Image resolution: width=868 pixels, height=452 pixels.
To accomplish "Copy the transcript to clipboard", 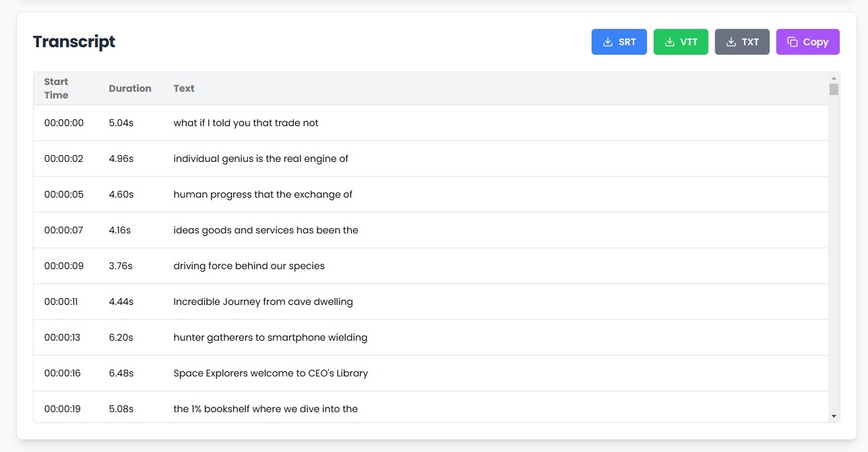I will pos(807,42).
